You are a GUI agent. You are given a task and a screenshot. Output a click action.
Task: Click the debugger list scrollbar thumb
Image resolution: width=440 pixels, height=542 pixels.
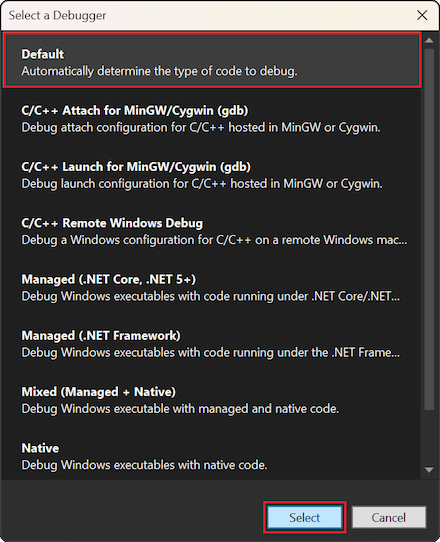[429, 229]
